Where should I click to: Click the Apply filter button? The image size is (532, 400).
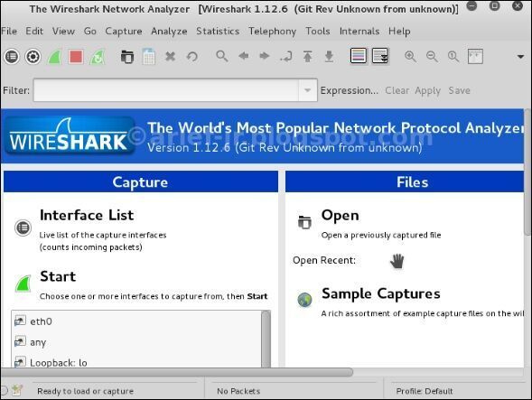[x=427, y=90]
